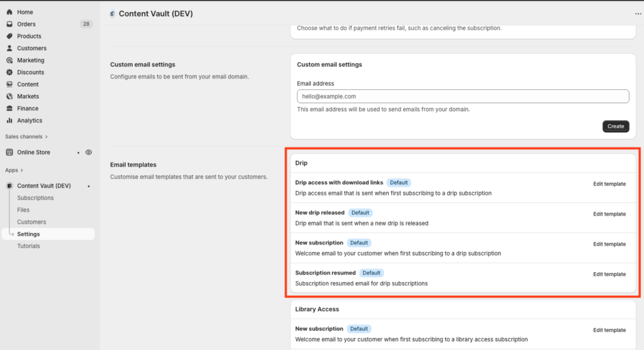This screenshot has width=644, height=350.
Task: Edit template for Drip New subscription
Action: (609, 244)
